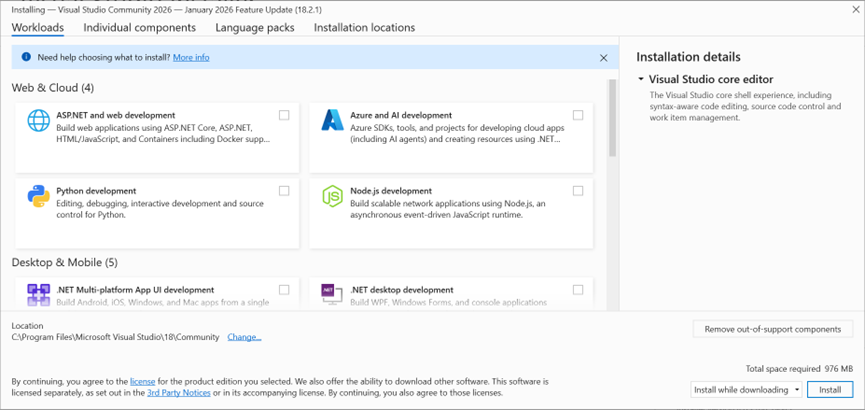Click the Azure logo icon
865x410 pixels.
tap(333, 120)
